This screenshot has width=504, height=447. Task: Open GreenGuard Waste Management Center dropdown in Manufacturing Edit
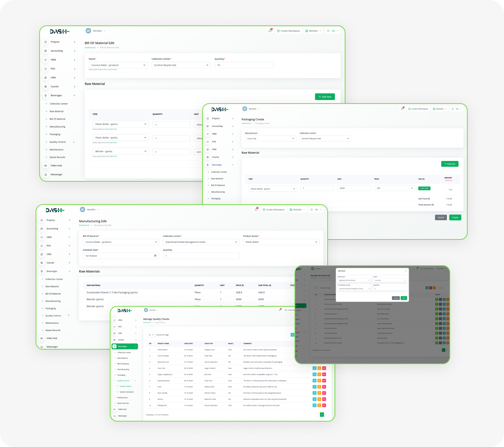(x=201, y=242)
